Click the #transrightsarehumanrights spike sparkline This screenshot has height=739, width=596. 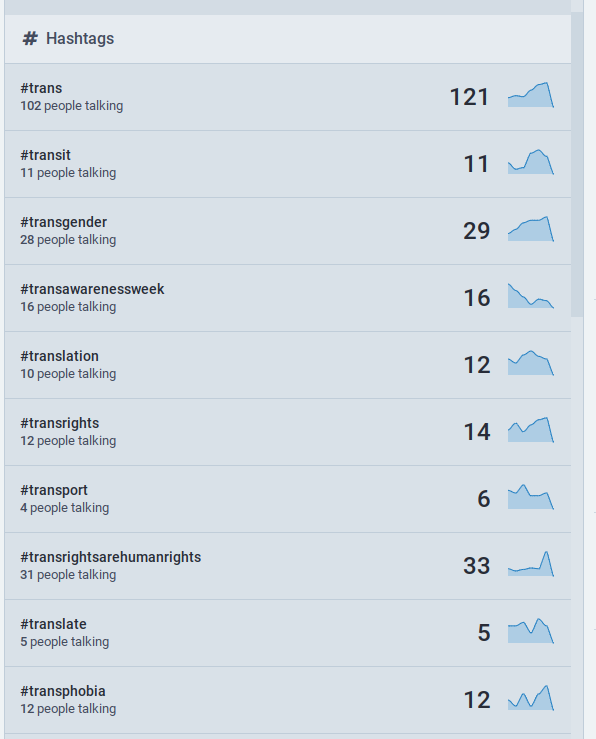531,564
